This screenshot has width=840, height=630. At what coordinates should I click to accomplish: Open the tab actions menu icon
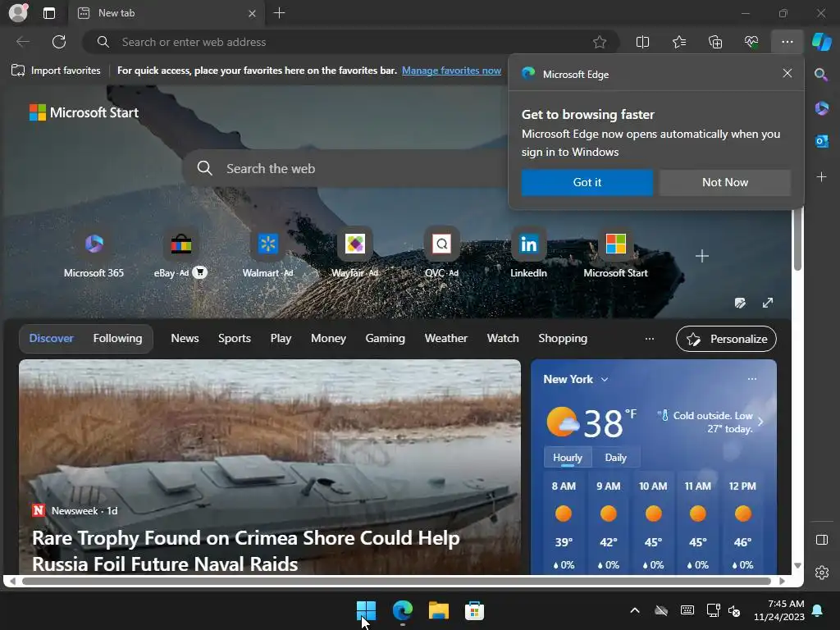(x=49, y=13)
